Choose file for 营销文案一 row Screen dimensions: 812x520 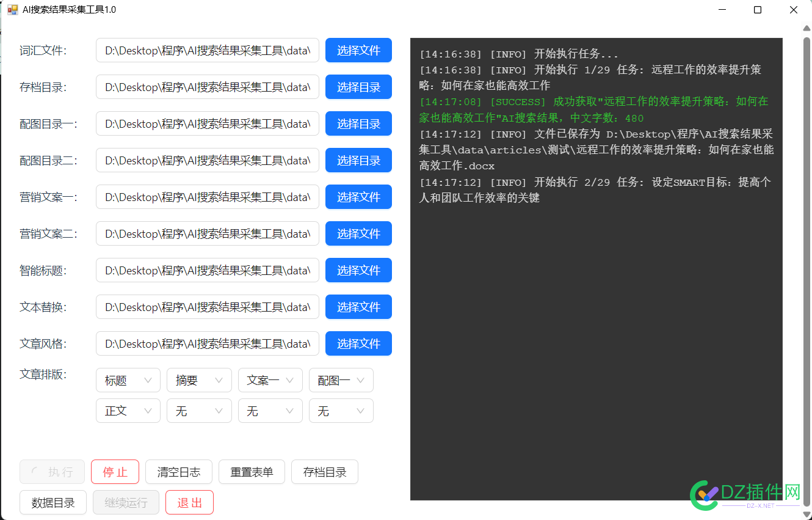(x=358, y=197)
